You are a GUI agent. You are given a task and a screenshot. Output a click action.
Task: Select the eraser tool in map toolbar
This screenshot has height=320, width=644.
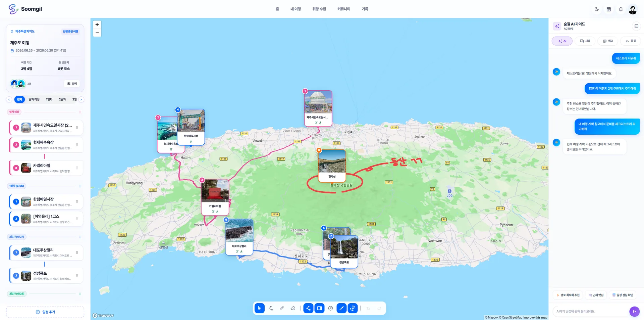coord(293,308)
